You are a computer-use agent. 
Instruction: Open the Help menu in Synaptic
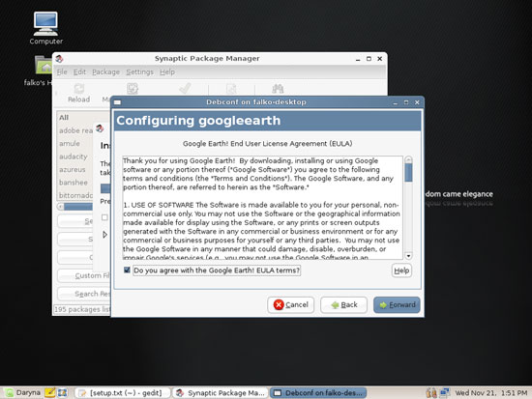(167, 71)
